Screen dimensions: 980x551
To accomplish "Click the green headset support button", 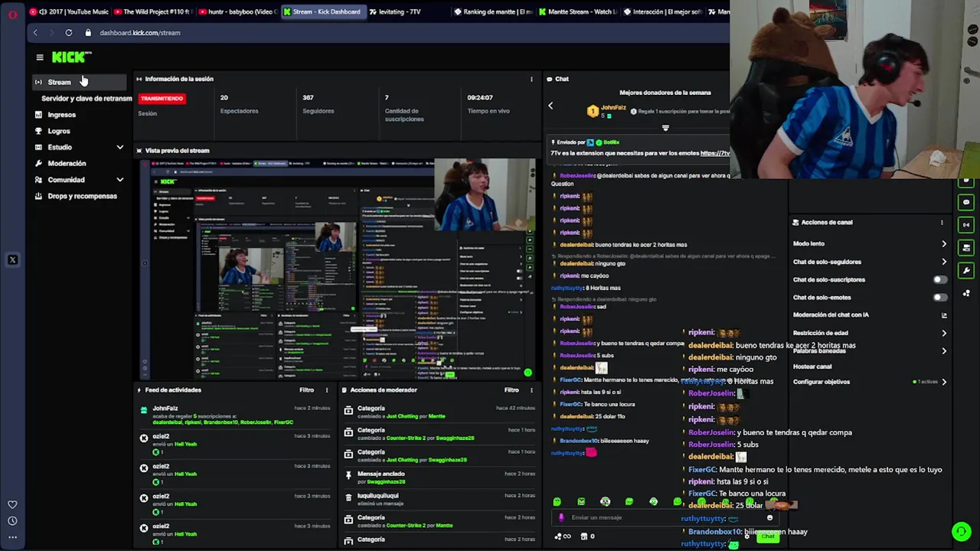I will click(962, 531).
